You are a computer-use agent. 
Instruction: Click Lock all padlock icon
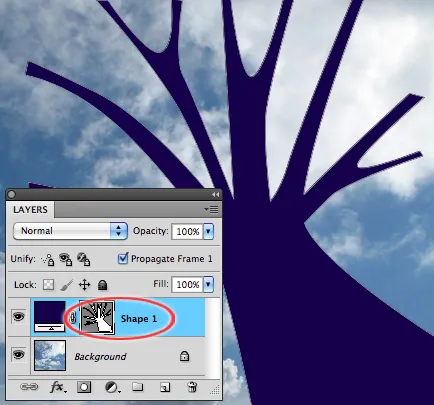pyautogui.click(x=102, y=285)
